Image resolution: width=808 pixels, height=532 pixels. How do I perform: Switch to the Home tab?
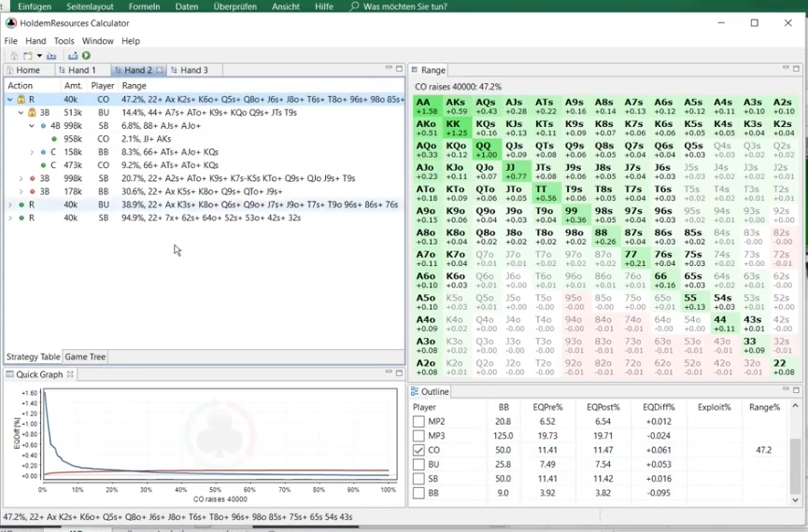tap(28, 70)
